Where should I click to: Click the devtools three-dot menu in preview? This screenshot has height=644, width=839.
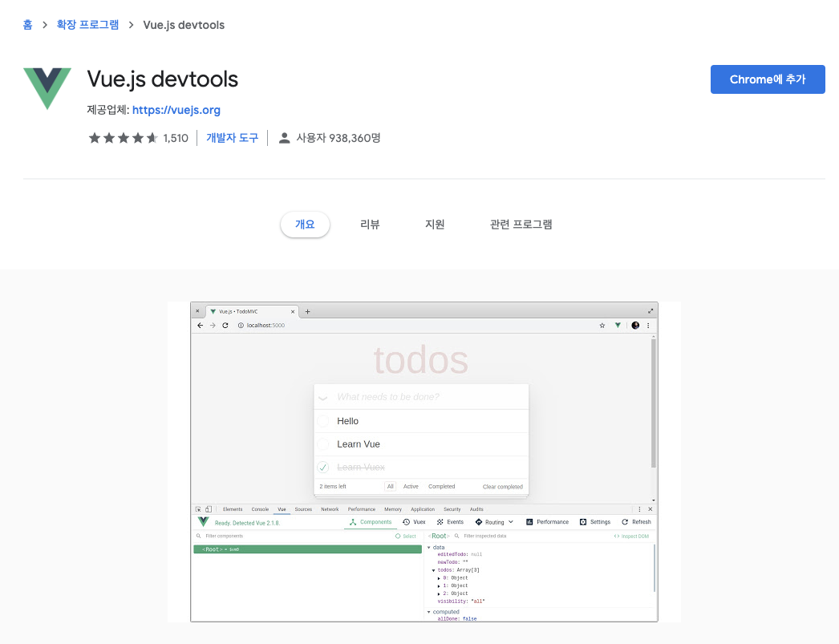point(639,509)
